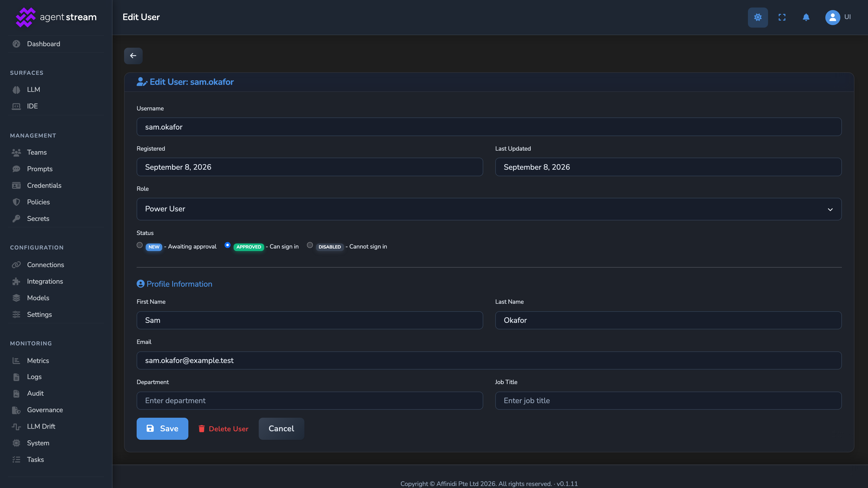Screen dimensions: 868x488
Task: Click the Last Updated date field
Action: point(668,167)
